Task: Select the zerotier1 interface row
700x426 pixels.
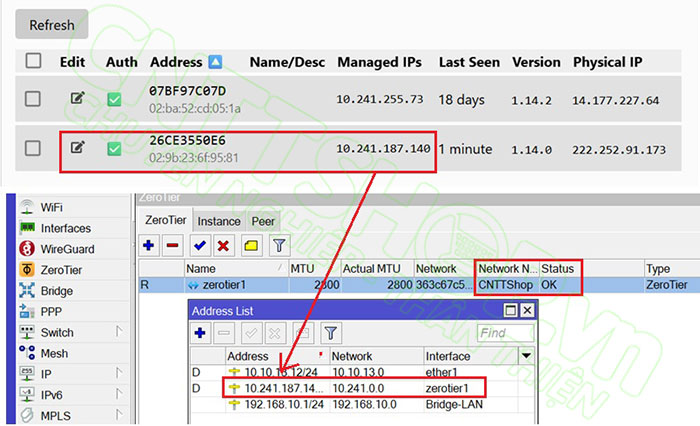Action: 419,285
